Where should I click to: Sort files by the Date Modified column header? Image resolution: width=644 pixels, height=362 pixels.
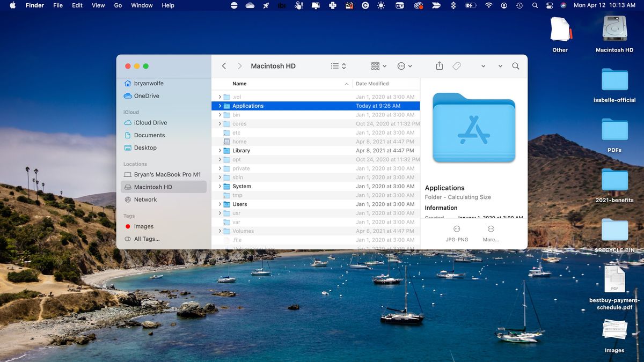tap(372, 84)
